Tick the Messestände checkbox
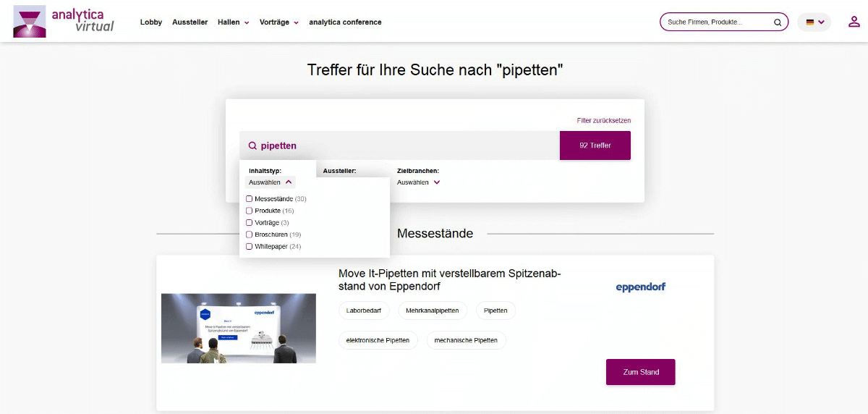Screen dimensions: 868x414 click(x=250, y=198)
